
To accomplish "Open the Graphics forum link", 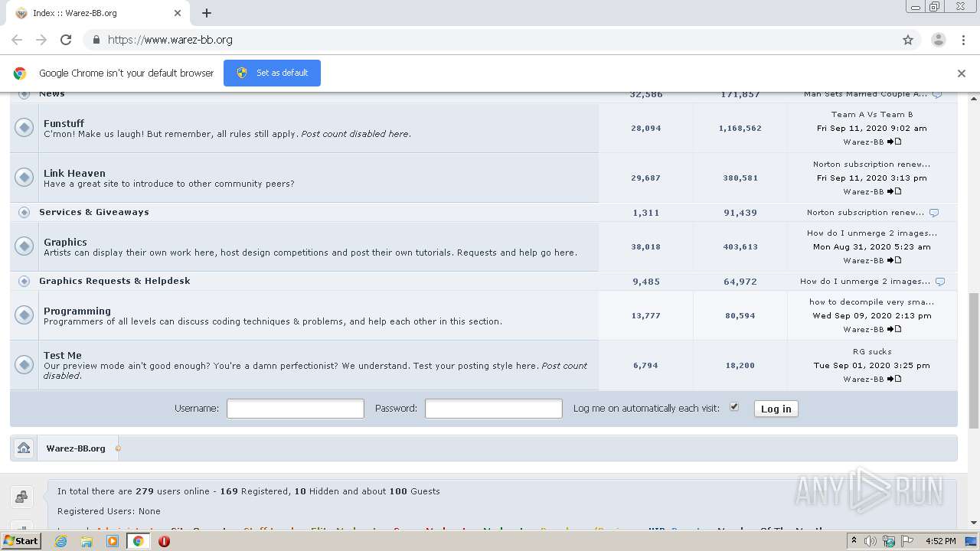I will pyautogui.click(x=65, y=242).
